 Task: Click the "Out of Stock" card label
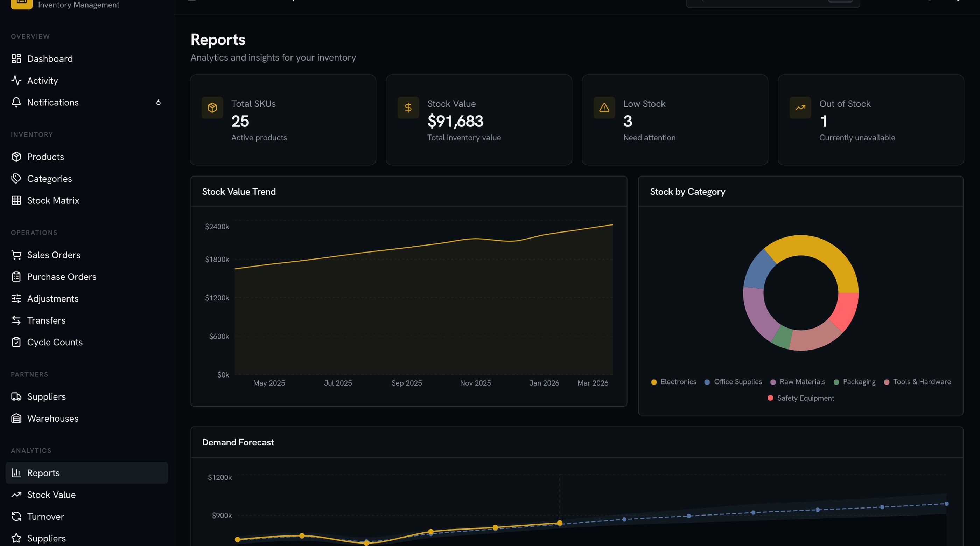click(x=845, y=104)
